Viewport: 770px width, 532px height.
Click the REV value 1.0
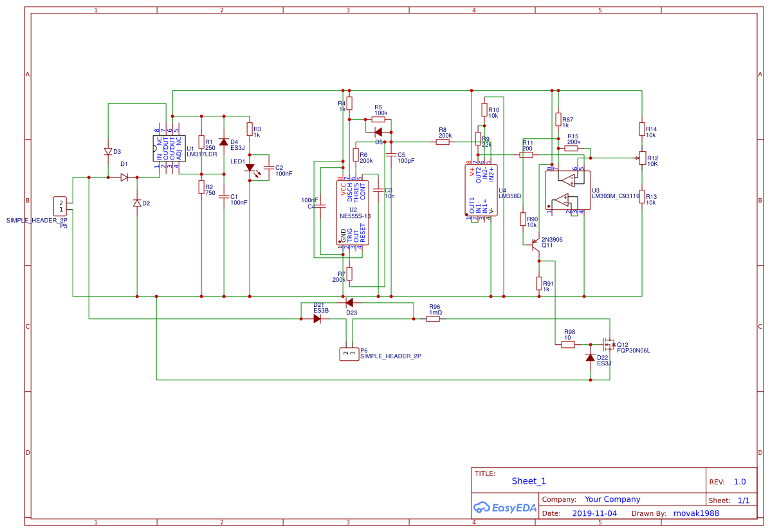[x=739, y=481]
